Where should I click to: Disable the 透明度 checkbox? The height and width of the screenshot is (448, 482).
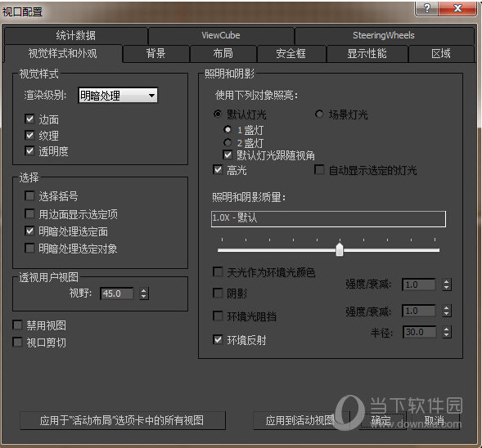29,150
